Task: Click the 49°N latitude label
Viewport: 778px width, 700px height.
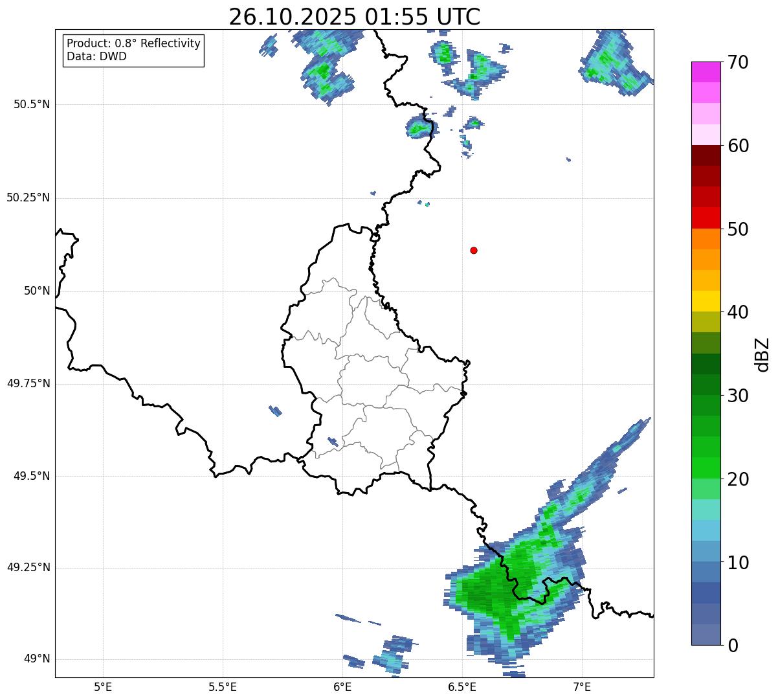Action: coord(37,659)
